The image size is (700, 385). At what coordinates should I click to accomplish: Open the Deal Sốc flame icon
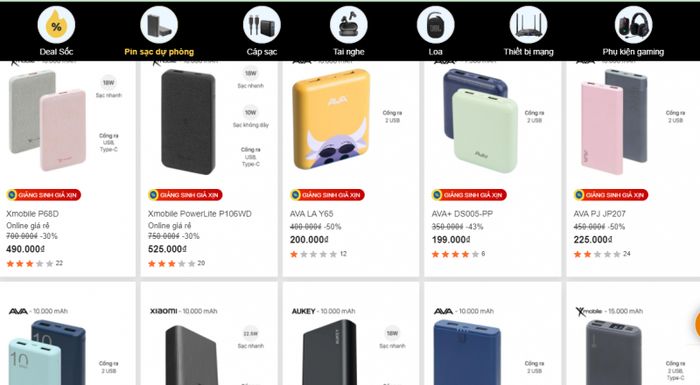56,25
